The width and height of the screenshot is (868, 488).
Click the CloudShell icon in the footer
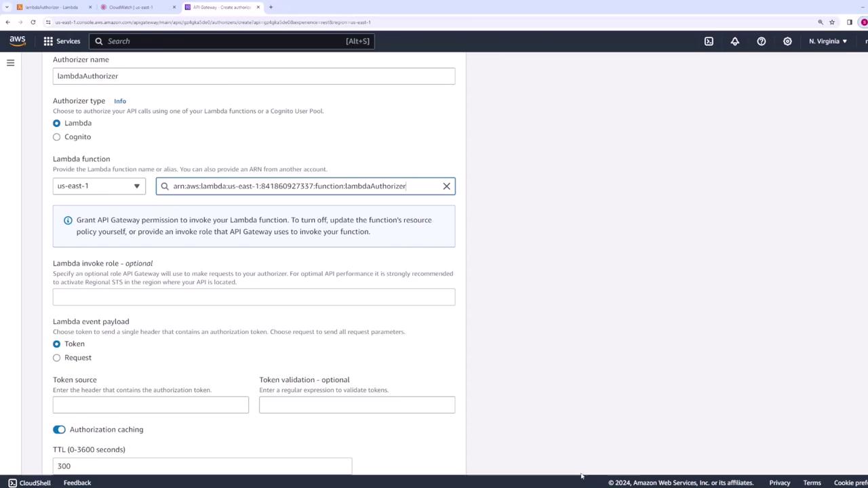(12, 483)
